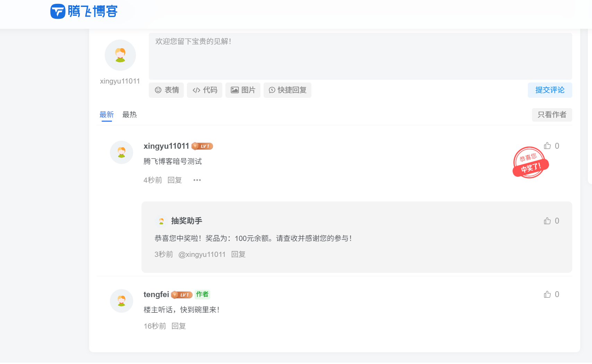Select the 最新 tab
This screenshot has width=592, height=364.
tap(107, 114)
